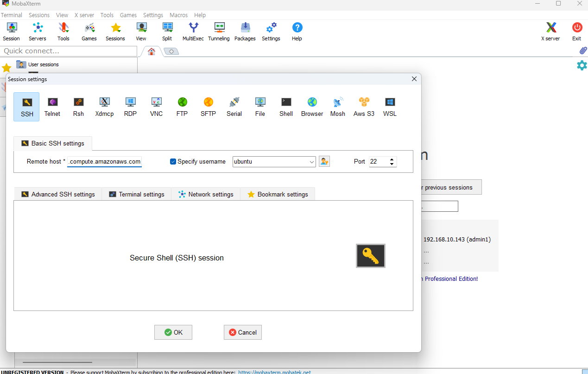Open MultiExec from the toolbar
The width and height of the screenshot is (588, 374).
[193, 32]
